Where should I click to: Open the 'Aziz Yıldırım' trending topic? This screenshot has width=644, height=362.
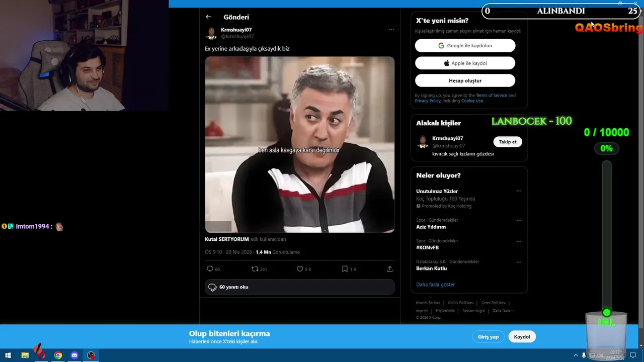click(x=431, y=227)
